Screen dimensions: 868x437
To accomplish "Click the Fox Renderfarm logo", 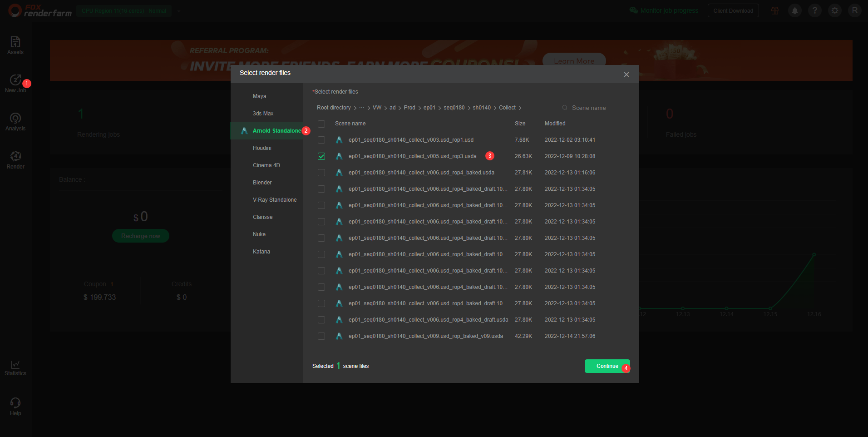I will pyautogui.click(x=40, y=10).
